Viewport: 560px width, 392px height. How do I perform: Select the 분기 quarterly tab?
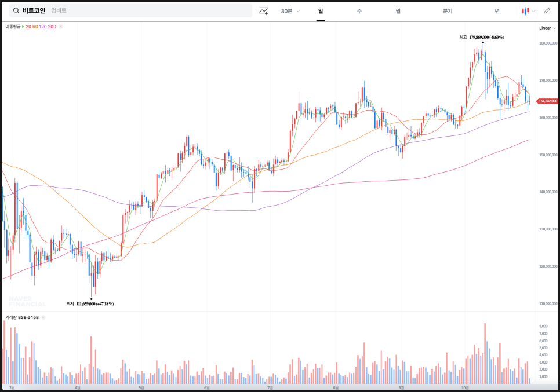coord(447,11)
